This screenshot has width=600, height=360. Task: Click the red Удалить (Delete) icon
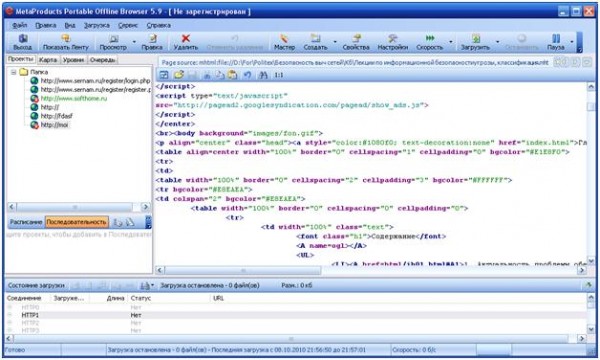coord(186,38)
